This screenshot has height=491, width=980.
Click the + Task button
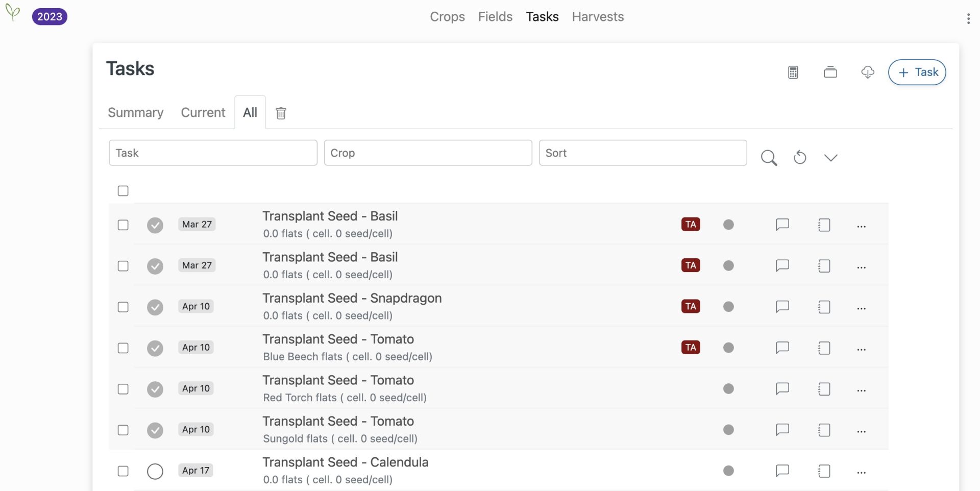pos(917,72)
